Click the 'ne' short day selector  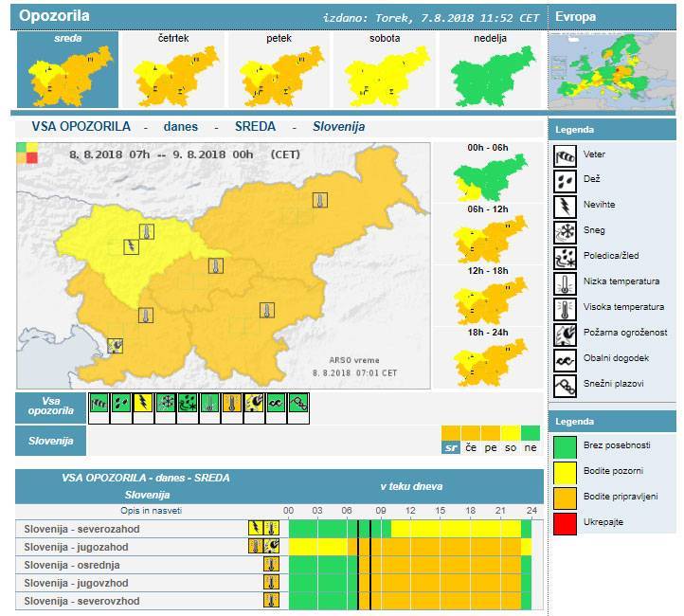click(531, 447)
